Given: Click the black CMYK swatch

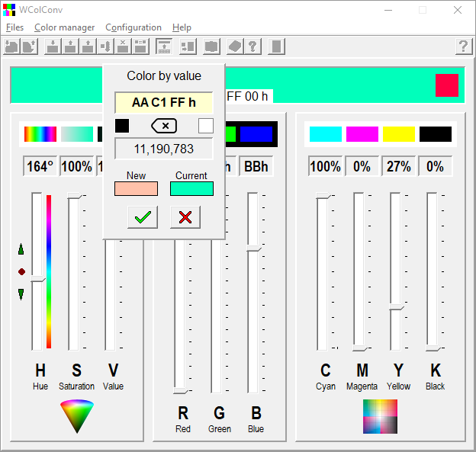Looking at the screenshot, I should point(436,134).
